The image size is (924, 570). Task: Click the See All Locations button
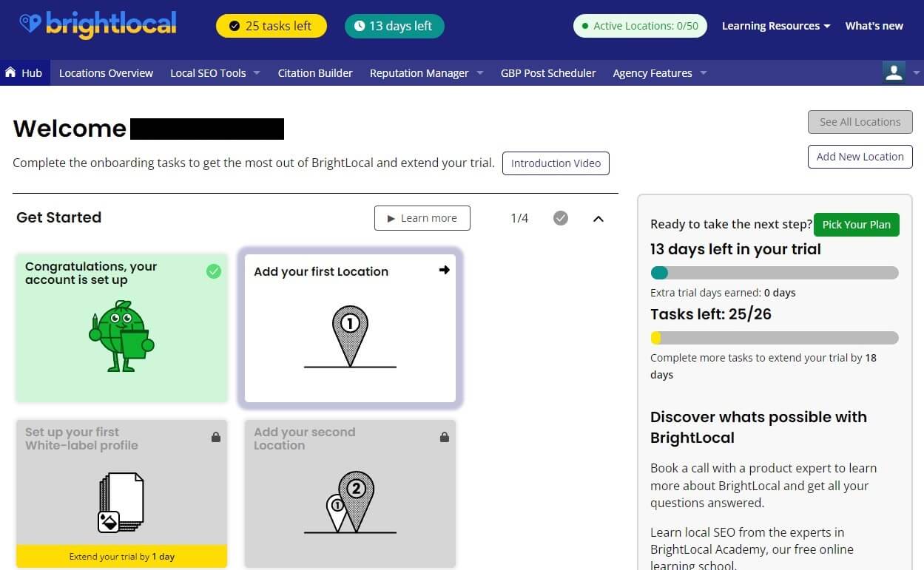tap(860, 122)
